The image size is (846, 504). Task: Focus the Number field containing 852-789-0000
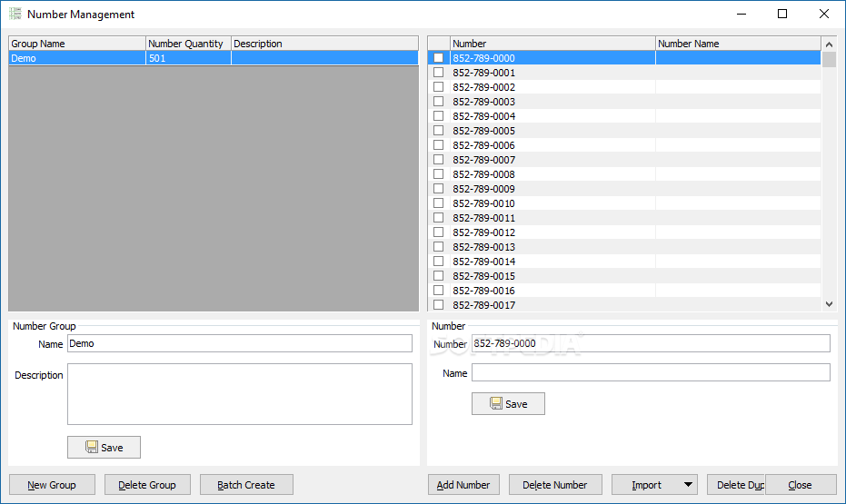click(651, 343)
